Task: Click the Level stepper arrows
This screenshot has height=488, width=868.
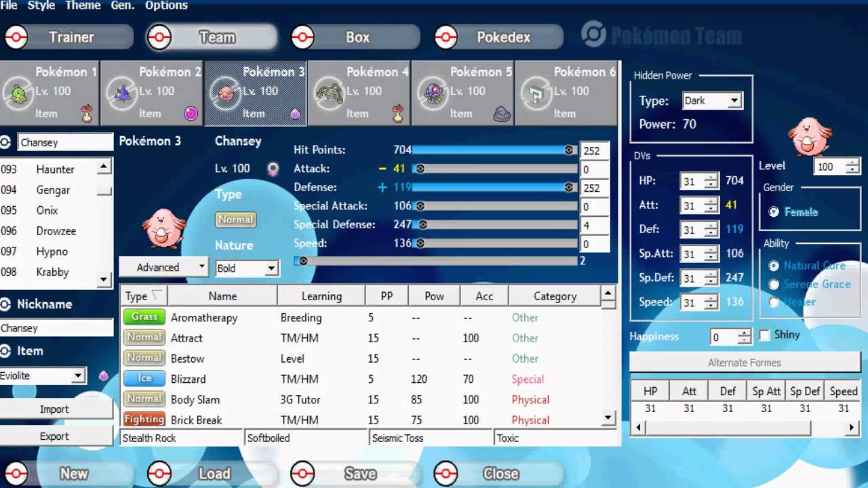Action: click(852, 166)
